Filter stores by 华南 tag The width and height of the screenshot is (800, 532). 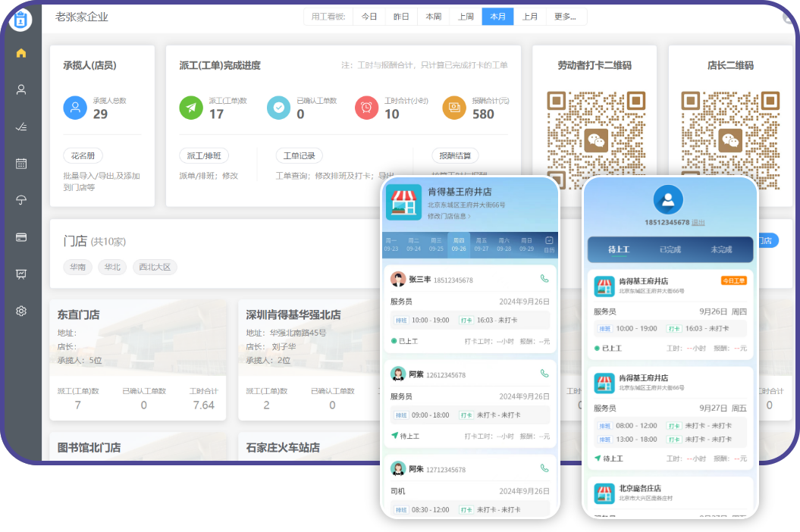(77, 267)
